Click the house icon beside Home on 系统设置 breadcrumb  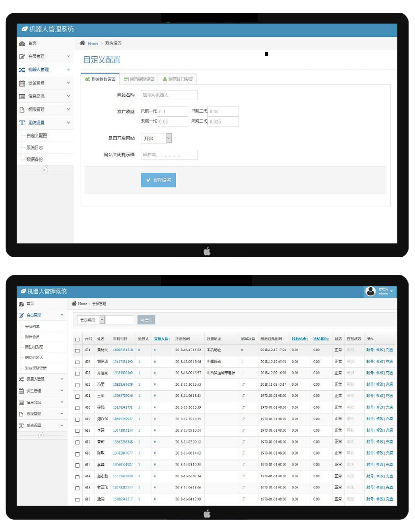click(x=82, y=43)
